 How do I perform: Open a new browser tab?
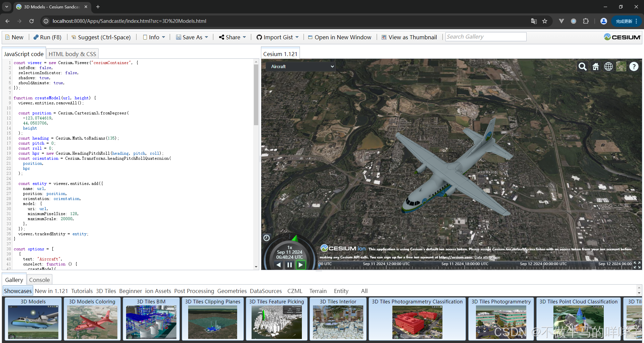coord(98,7)
